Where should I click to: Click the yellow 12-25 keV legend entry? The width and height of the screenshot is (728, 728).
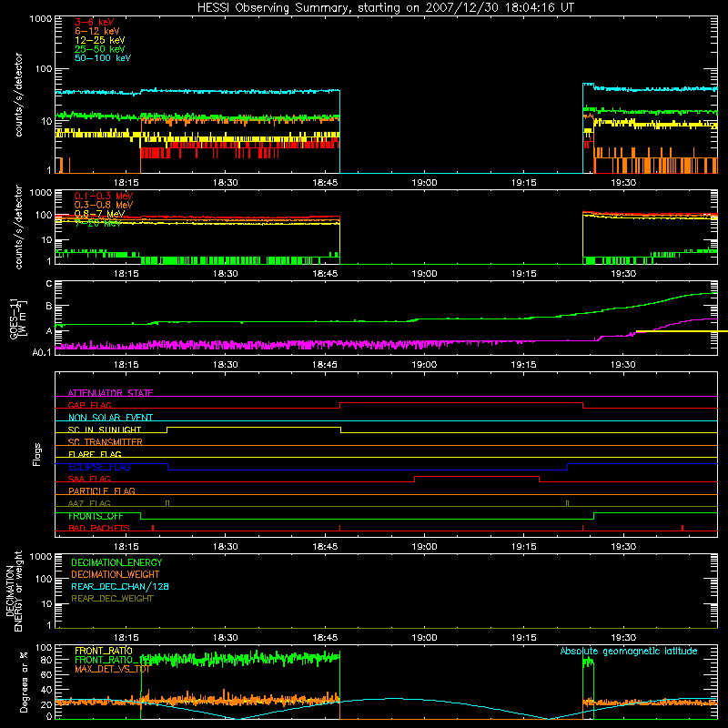click(x=99, y=40)
